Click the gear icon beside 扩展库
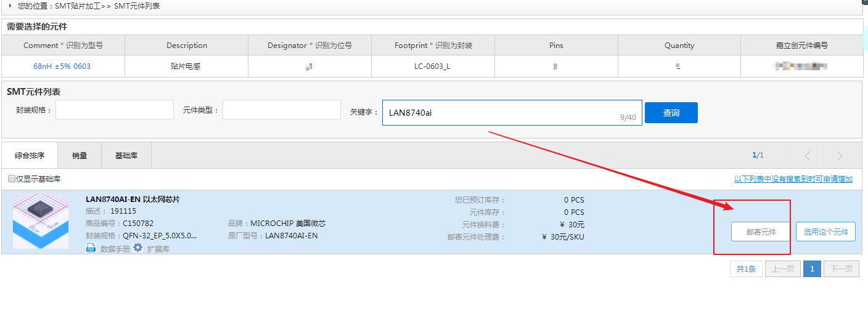 tap(138, 248)
